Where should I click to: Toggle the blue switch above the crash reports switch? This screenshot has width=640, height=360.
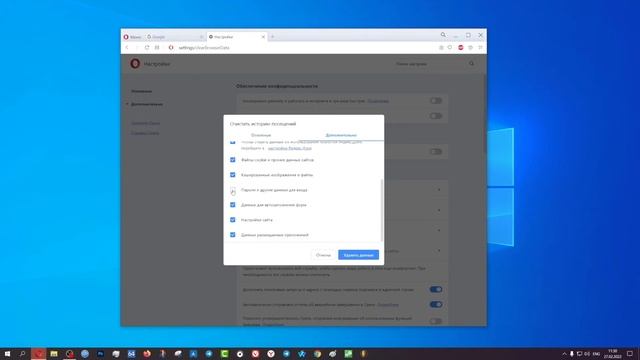tap(436, 290)
